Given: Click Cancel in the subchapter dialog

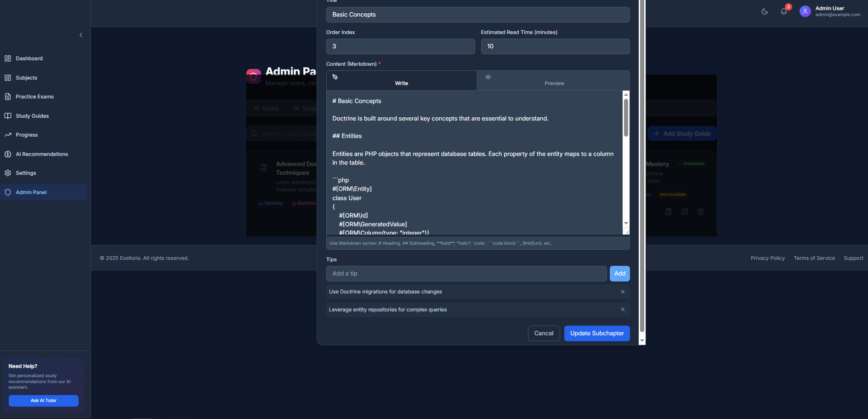Looking at the screenshot, I should point(544,333).
